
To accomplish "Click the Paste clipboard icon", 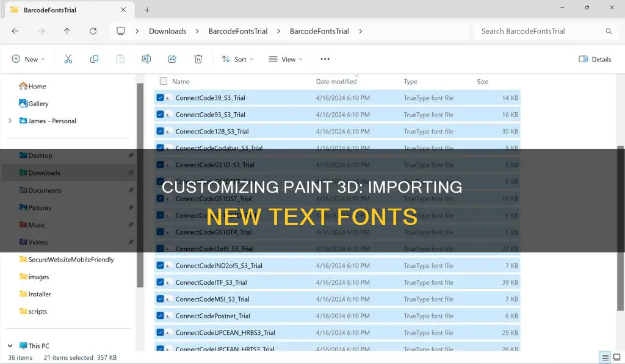I will [120, 59].
